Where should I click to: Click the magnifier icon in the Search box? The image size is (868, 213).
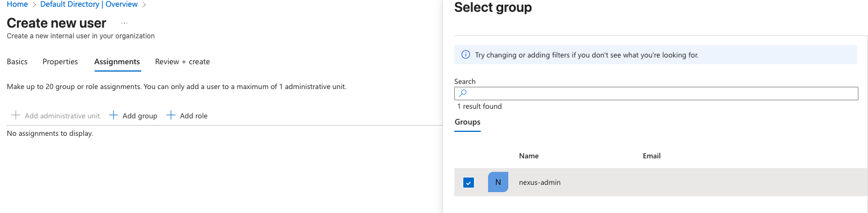click(x=463, y=94)
